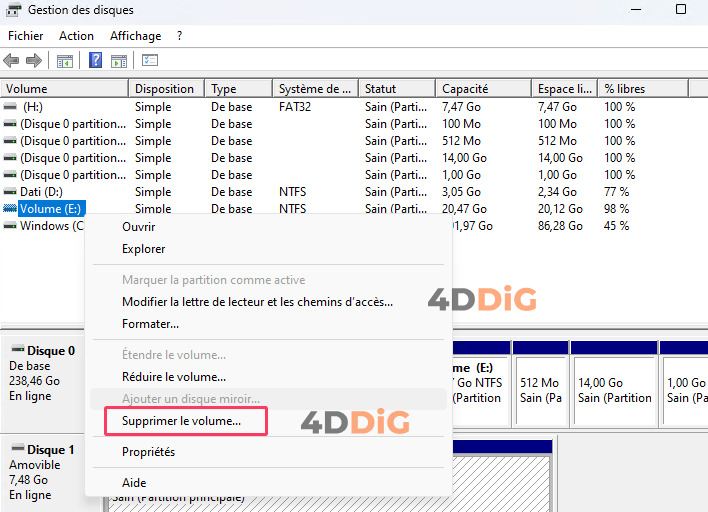The height and width of the screenshot is (512, 708).
Task: Click the Back arrow toolbar icon
Action: click(x=11, y=60)
